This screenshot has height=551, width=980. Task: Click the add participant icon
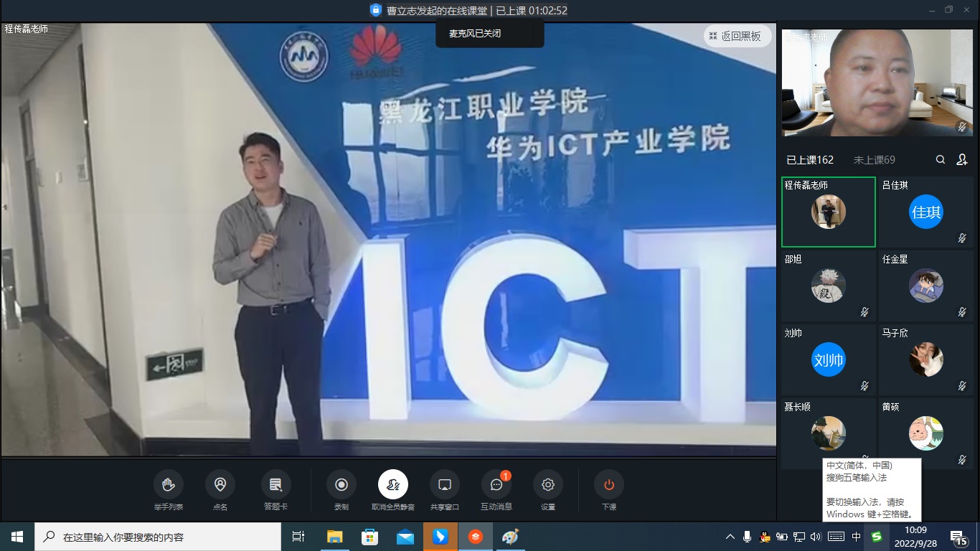click(x=962, y=160)
